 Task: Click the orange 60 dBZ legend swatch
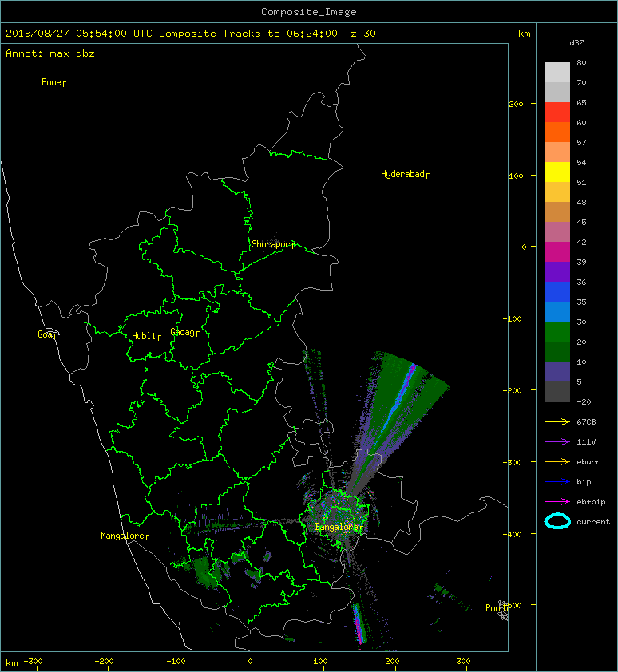[557, 132]
